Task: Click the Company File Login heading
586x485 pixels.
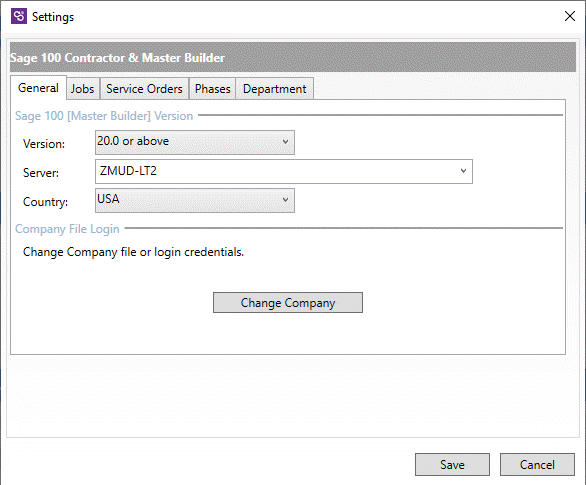Action: pos(67,229)
